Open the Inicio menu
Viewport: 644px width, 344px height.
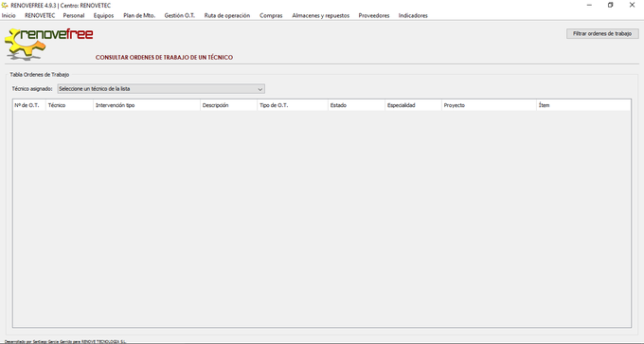click(x=9, y=15)
